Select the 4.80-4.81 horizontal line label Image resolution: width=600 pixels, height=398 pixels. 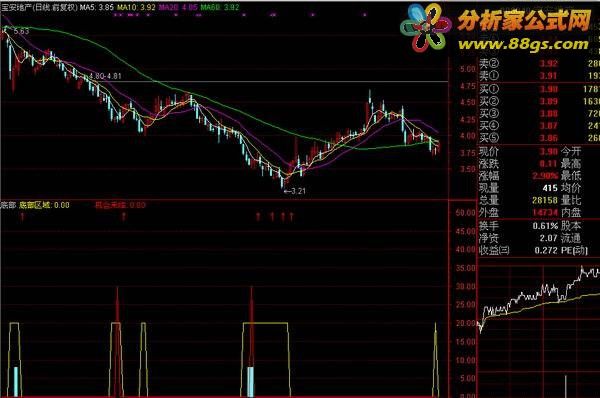105,76
